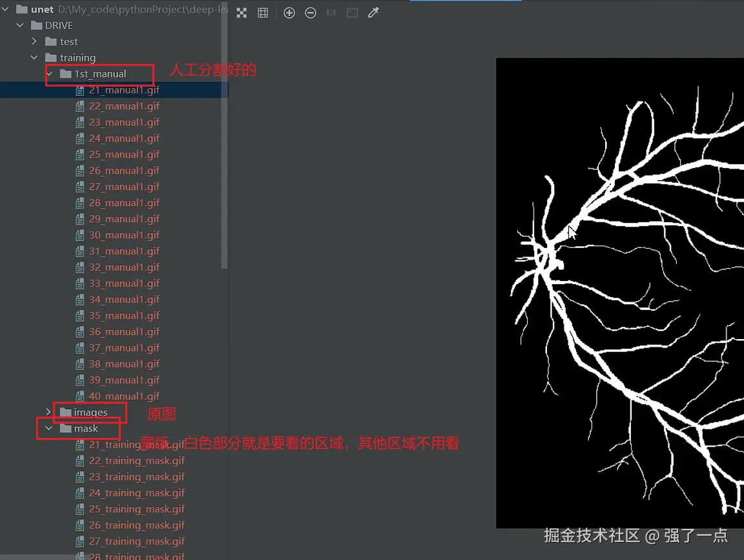This screenshot has height=560, width=744.
Task: Toggle chessboard transparency background icon
Action: click(242, 13)
